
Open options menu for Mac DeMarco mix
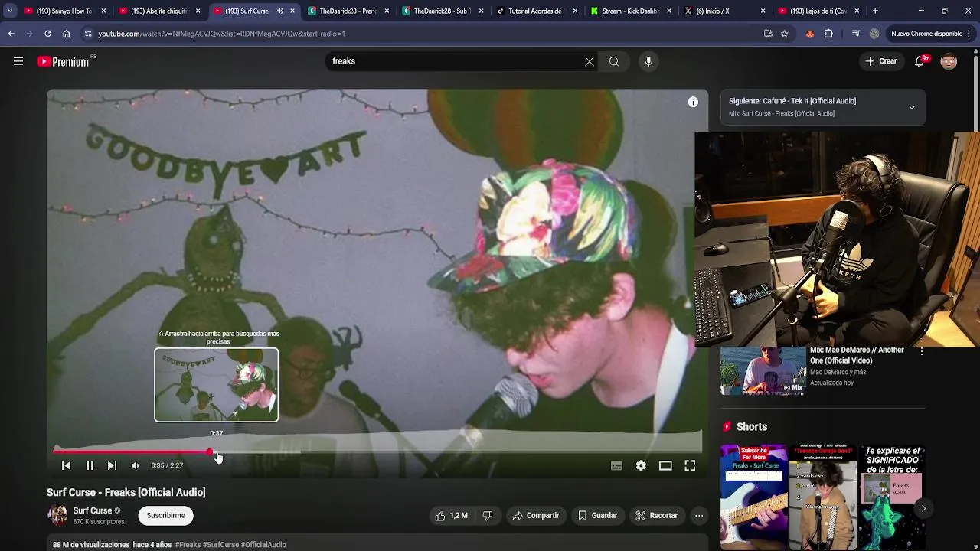921,351
